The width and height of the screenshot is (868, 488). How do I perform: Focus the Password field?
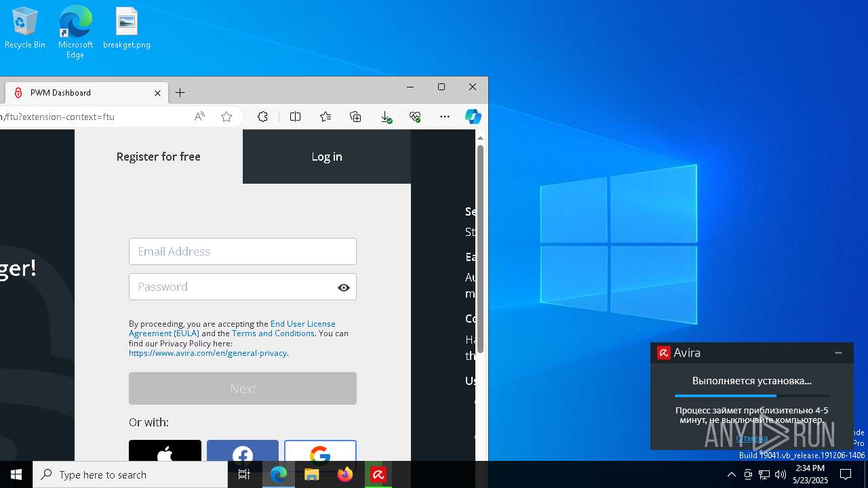pyautogui.click(x=243, y=287)
